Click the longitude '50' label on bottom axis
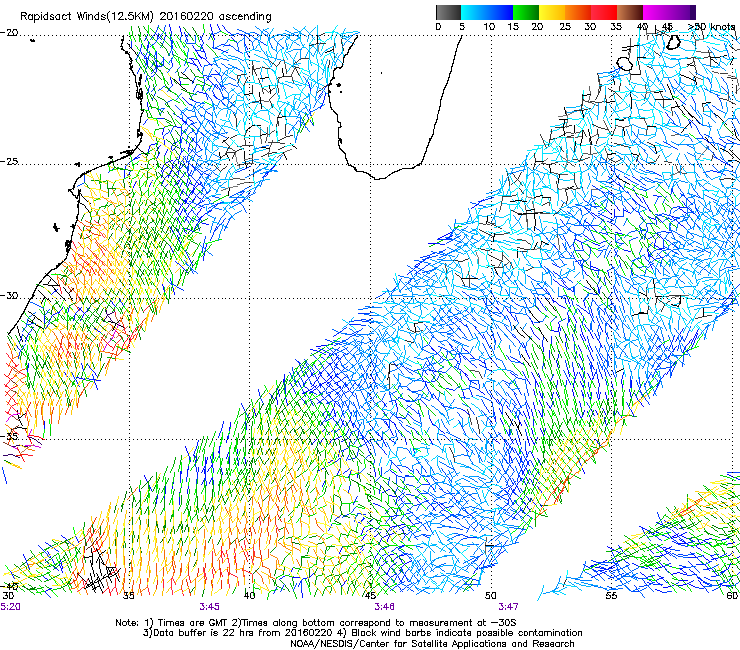This screenshot has width=740, height=650. 491,596
